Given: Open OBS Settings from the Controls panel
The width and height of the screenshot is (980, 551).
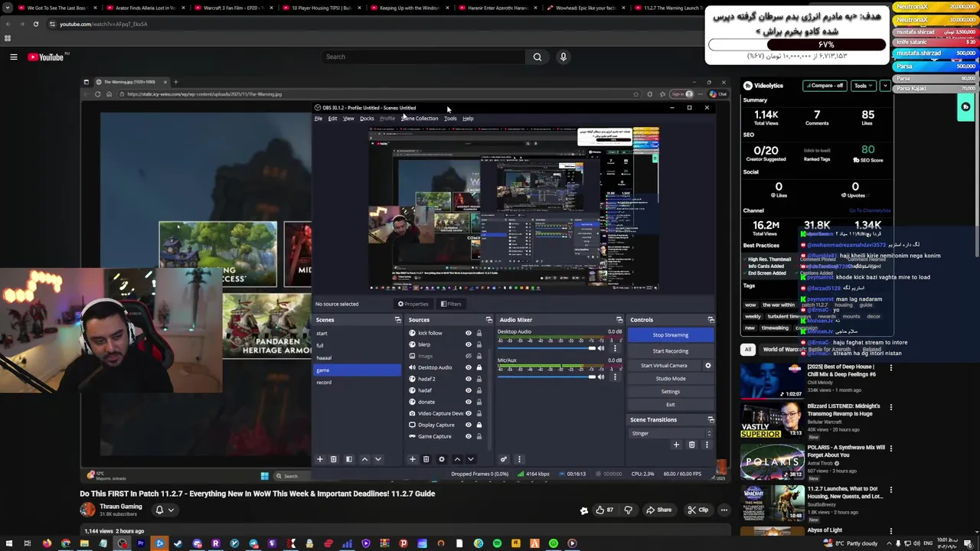Looking at the screenshot, I should coord(671,392).
